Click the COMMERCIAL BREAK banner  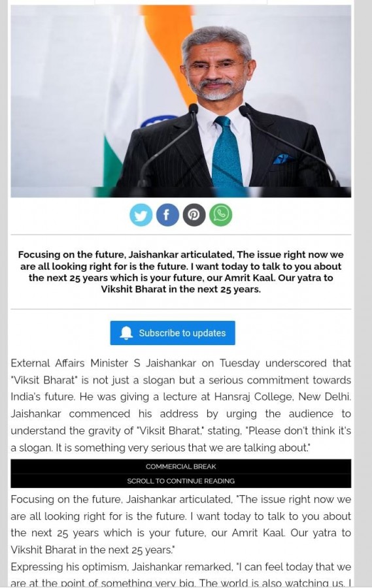[x=180, y=466]
